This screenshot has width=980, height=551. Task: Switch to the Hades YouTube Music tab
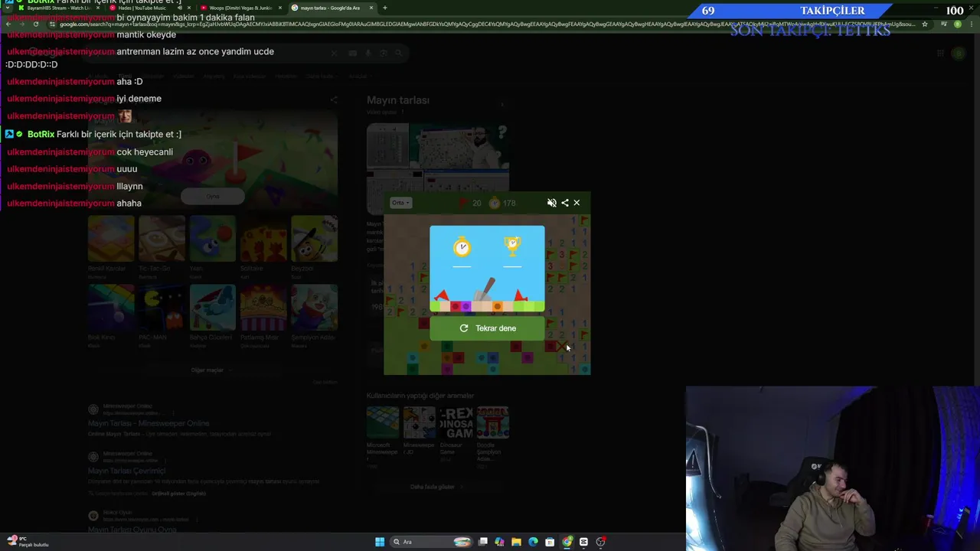[x=147, y=8]
